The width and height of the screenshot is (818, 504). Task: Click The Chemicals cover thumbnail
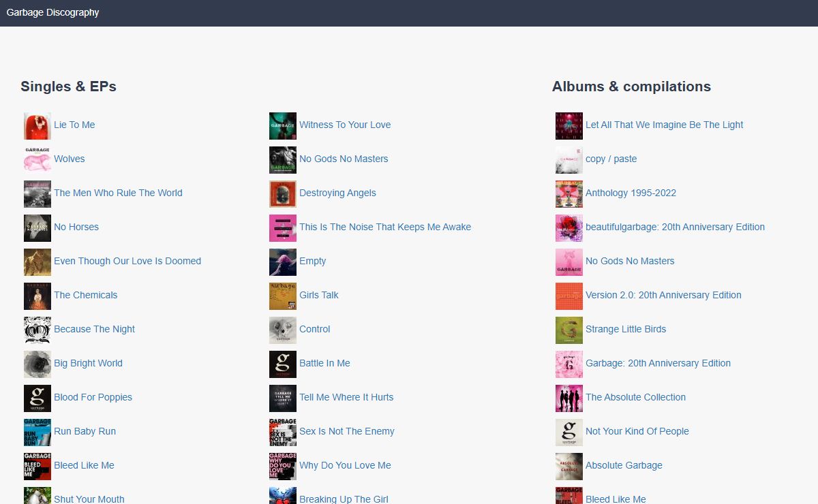point(37,296)
